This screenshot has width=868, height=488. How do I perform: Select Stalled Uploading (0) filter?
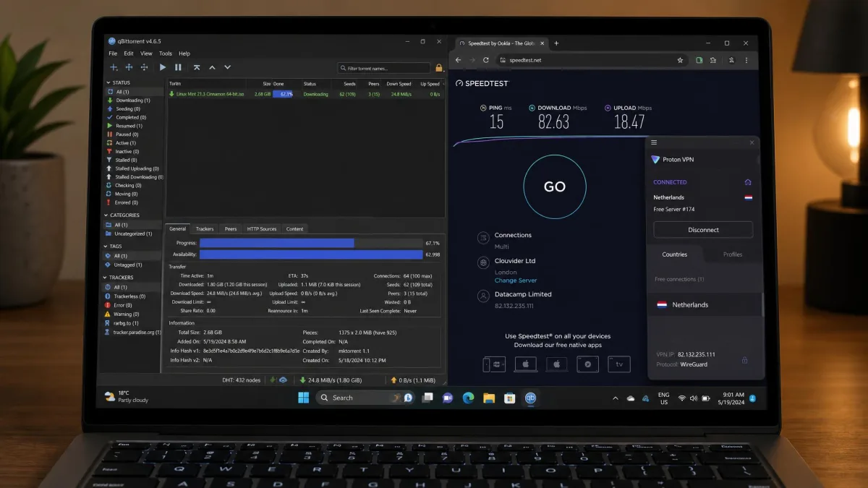(133, 168)
